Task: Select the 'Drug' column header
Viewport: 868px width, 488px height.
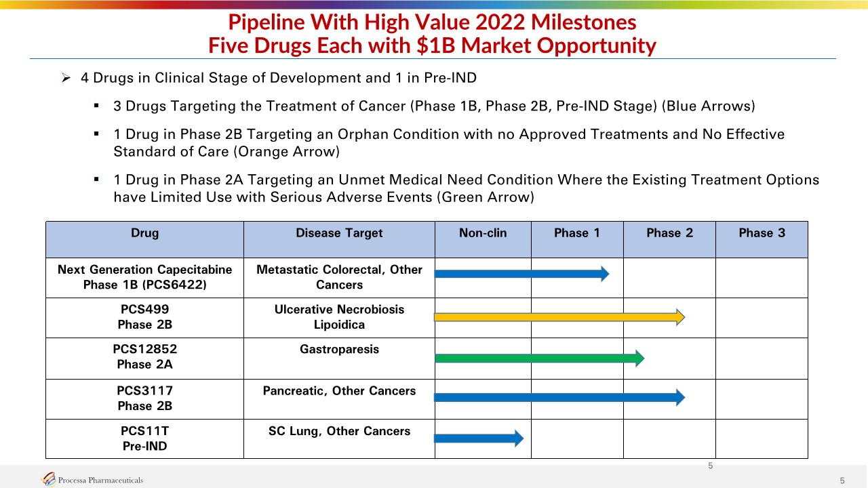Action: pyautogui.click(x=144, y=233)
